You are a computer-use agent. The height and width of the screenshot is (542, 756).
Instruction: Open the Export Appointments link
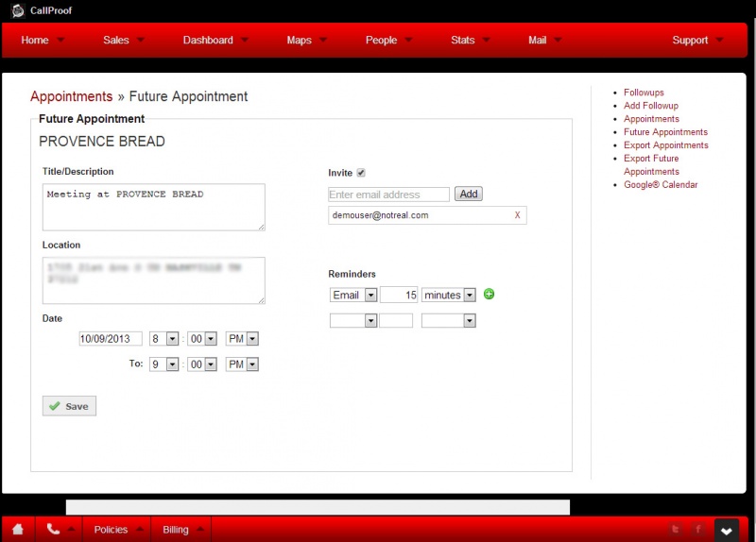[666, 145]
